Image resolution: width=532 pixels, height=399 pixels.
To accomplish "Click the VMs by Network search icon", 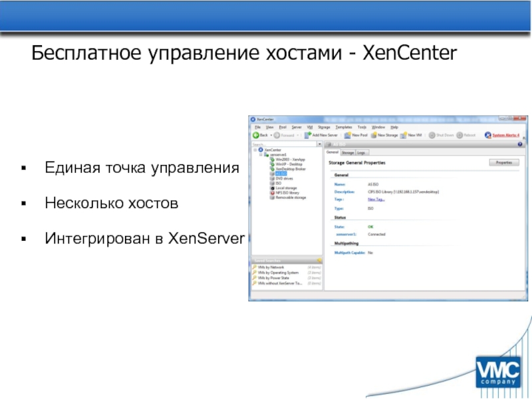I will 255,267.
